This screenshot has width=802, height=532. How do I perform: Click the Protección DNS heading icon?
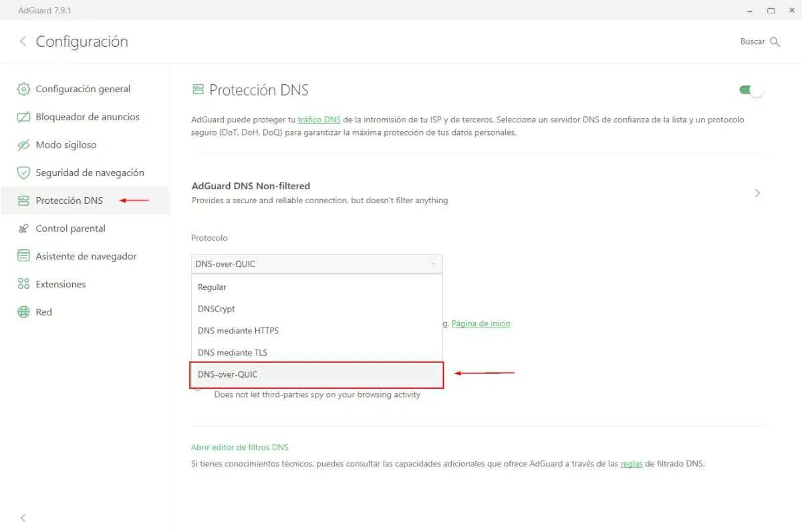[198, 90]
